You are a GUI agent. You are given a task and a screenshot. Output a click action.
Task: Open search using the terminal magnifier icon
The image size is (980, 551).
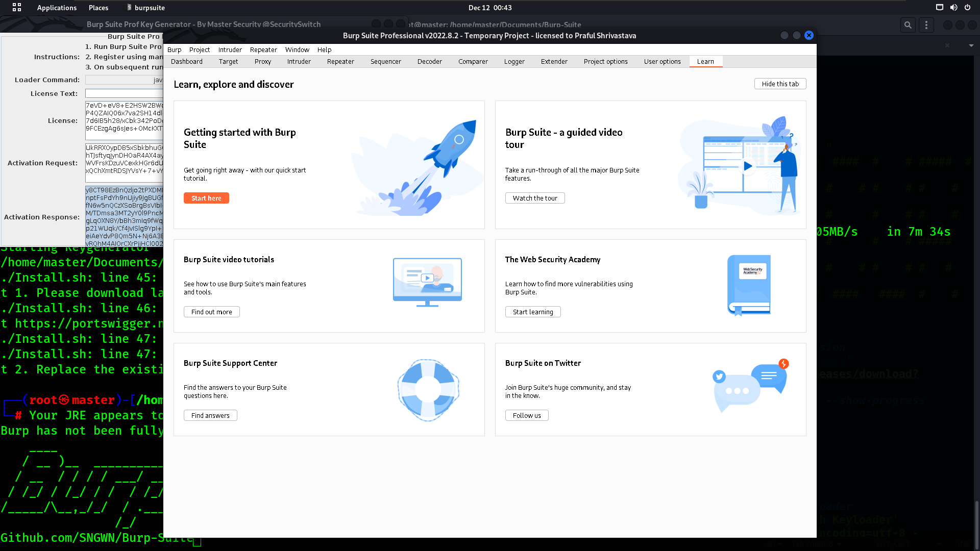908,24
